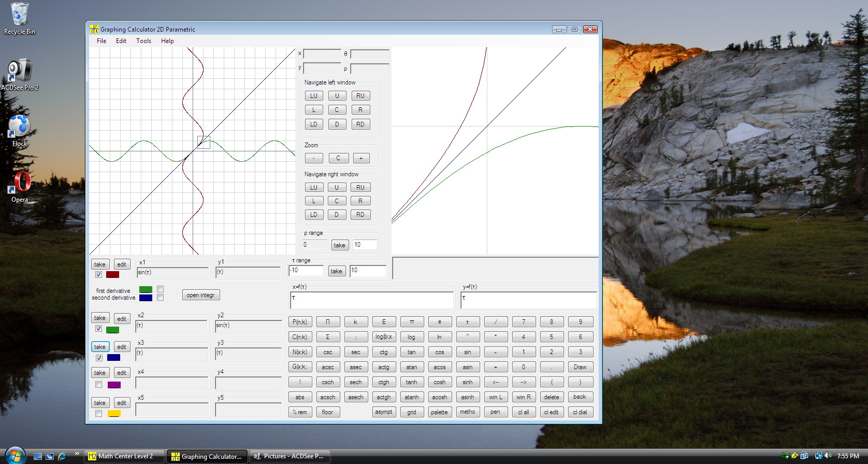
Task: Click the sin function key
Action: click(468, 352)
